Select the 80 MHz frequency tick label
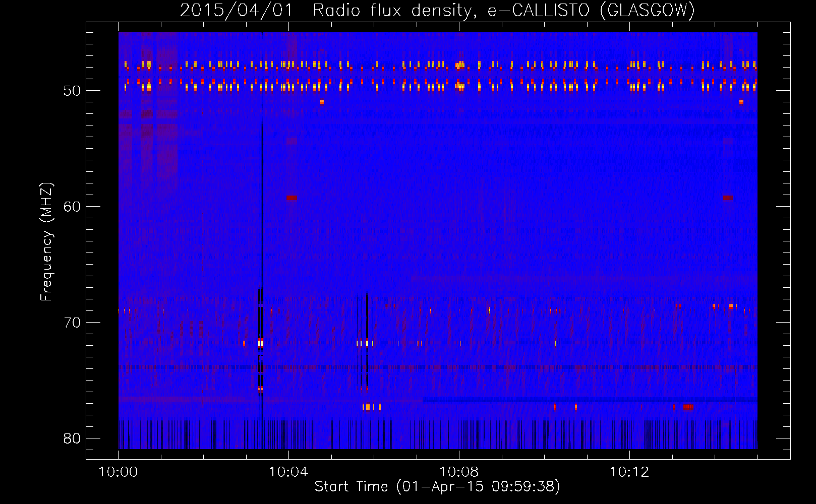Image resolution: width=816 pixels, height=504 pixels. 72,438
